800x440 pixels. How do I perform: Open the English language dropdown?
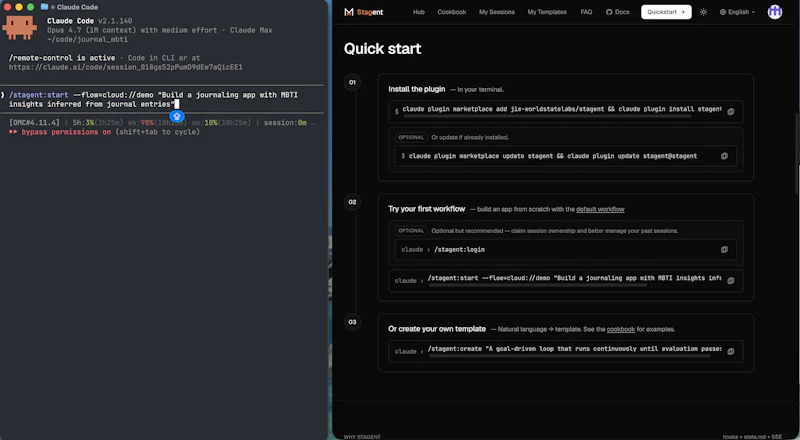tap(737, 12)
